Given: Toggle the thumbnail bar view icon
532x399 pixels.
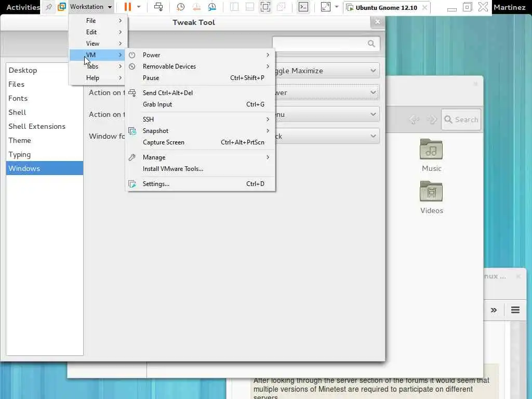Looking at the screenshot, I should [250, 7].
